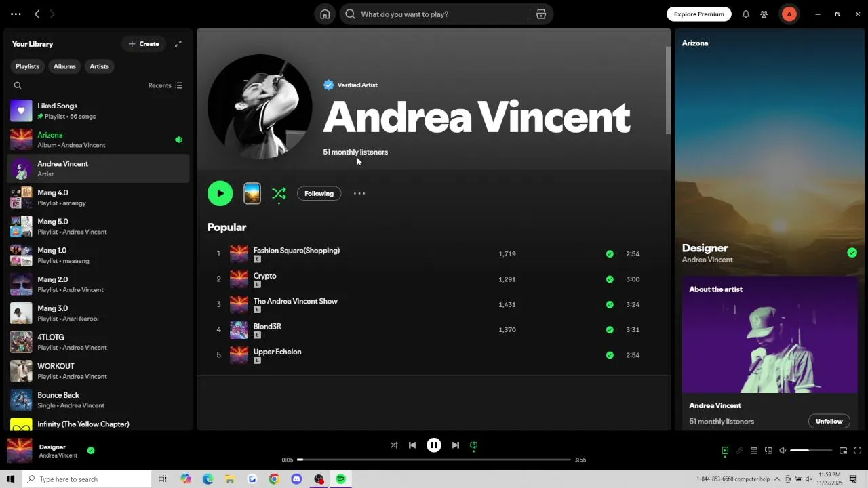This screenshot has width=868, height=488.
Task: Navigate back with the left arrow
Action: coord(37,14)
